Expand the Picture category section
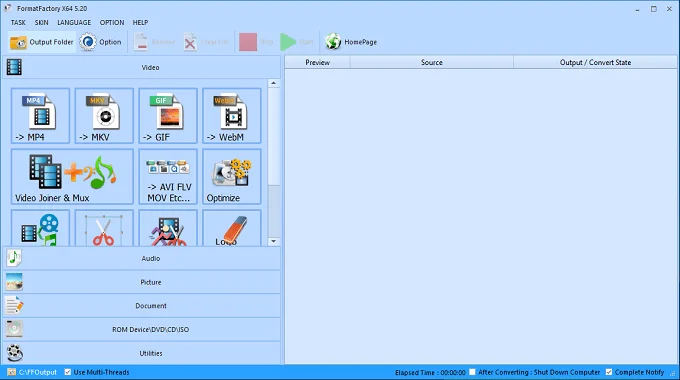 142,282
